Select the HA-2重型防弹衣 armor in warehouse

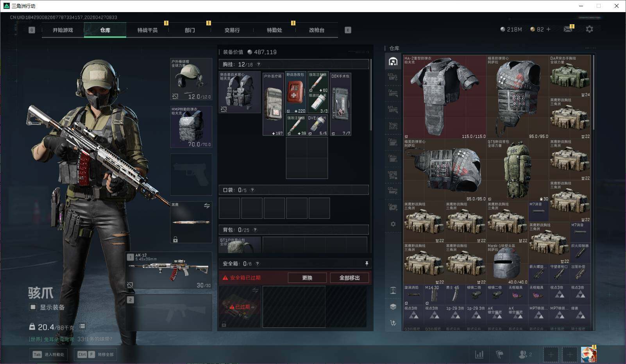445,97
